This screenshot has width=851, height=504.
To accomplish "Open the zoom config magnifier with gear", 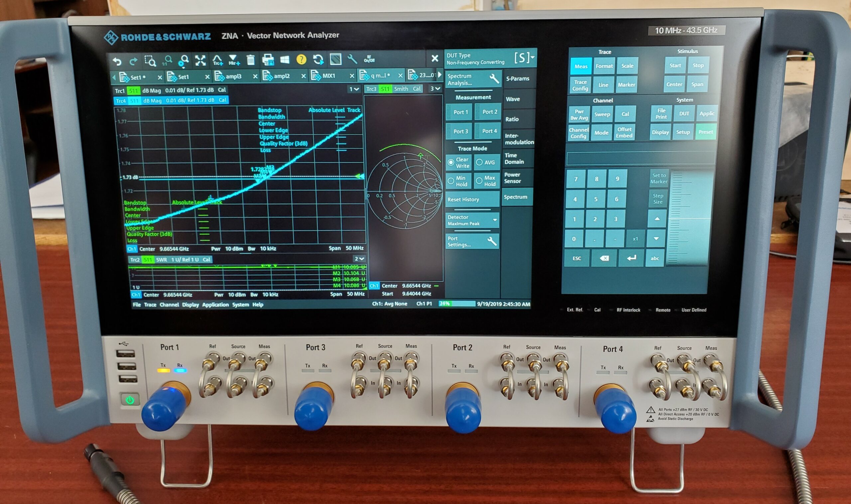I will [x=184, y=61].
